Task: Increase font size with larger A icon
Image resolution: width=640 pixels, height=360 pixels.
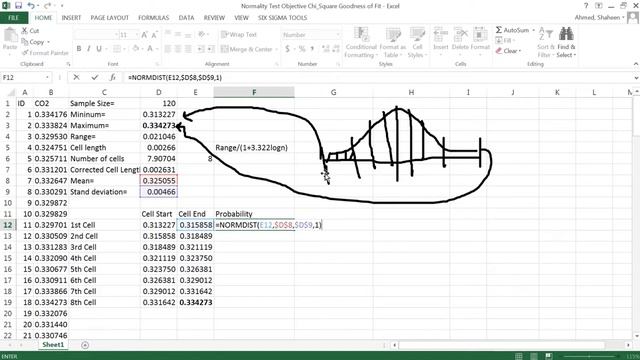Action: tap(144, 35)
